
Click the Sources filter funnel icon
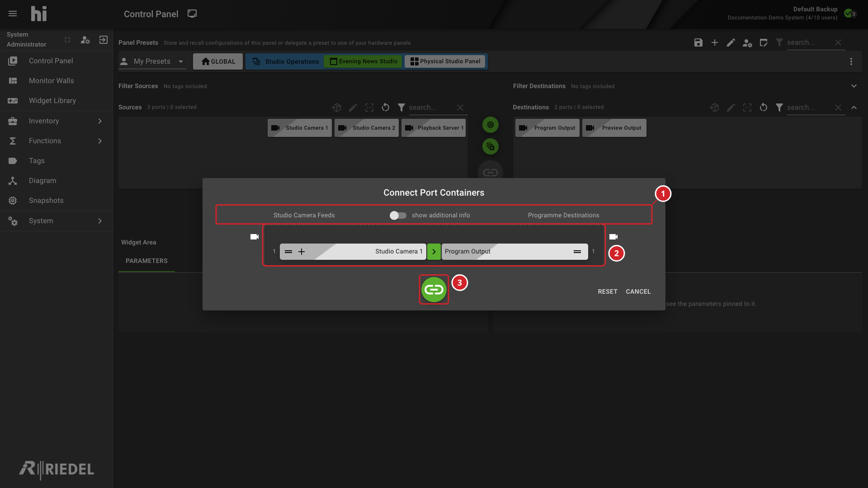click(x=401, y=108)
